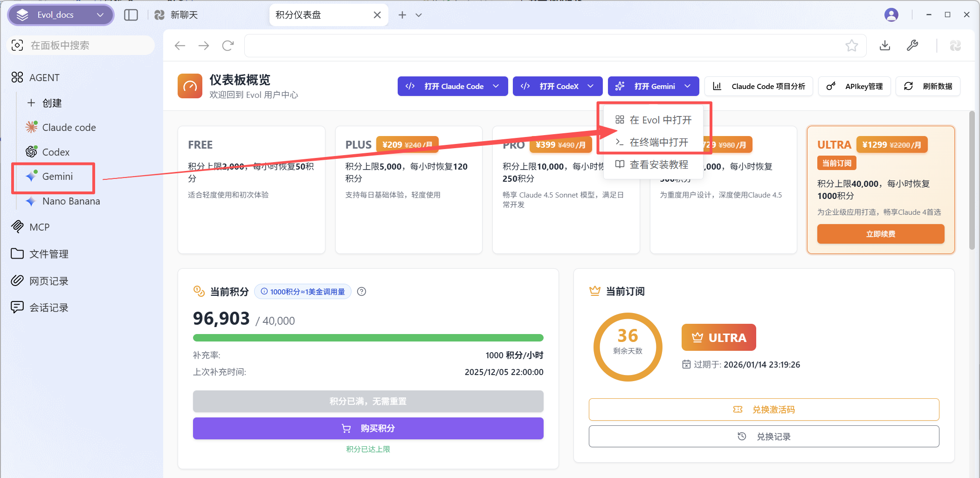Switch to the 新聊天 tab
This screenshot has height=478, width=980.
tap(184, 15)
